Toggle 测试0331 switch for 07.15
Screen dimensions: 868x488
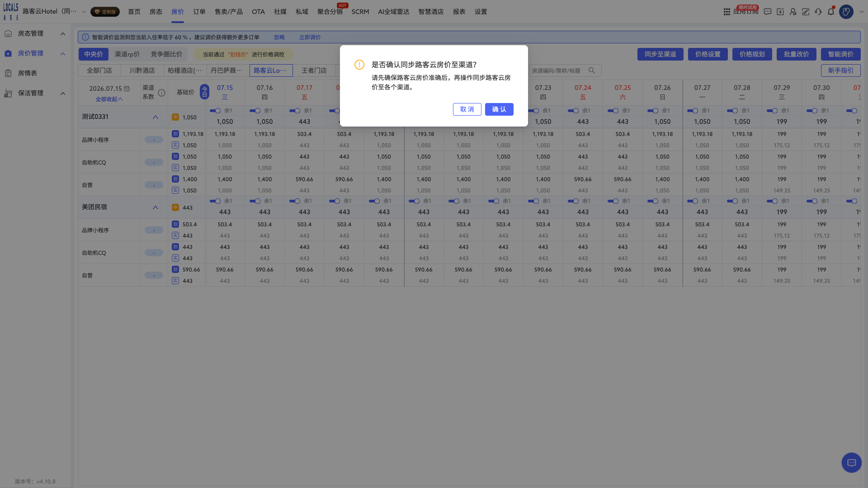(215, 111)
